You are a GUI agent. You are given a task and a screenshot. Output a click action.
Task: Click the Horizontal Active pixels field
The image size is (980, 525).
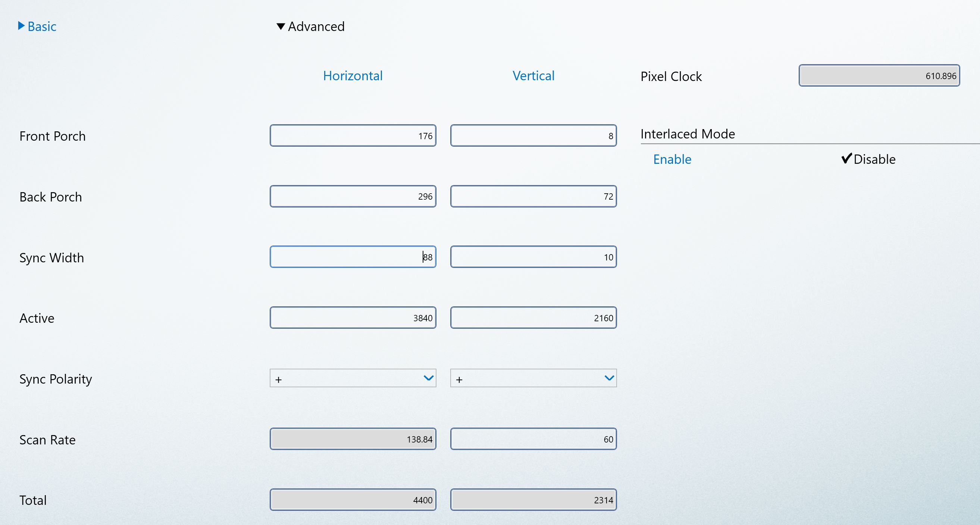tap(353, 318)
